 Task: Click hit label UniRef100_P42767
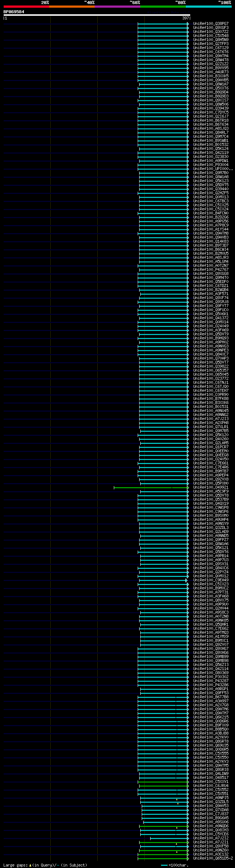pos(211,269)
